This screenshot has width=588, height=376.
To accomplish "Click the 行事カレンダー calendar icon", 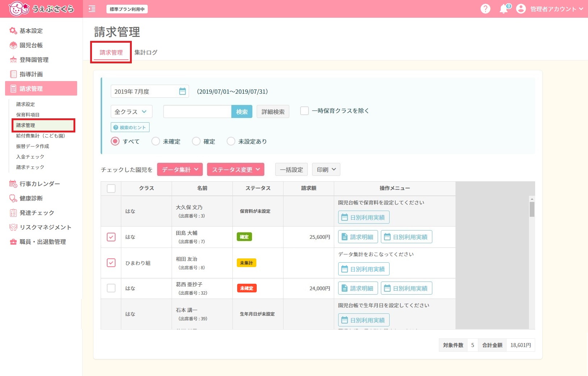I will [13, 184].
